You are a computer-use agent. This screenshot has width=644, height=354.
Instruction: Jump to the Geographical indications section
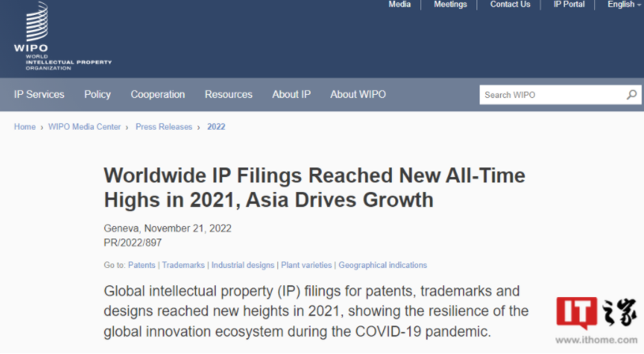pos(382,265)
